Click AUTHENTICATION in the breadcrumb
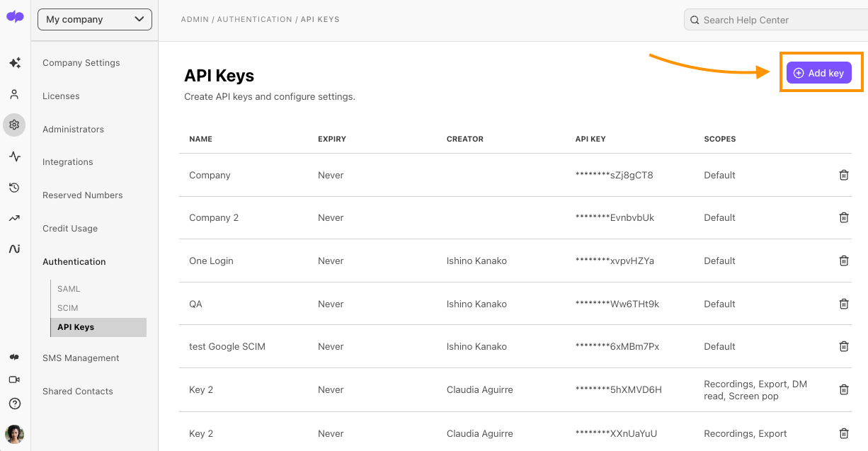 tap(255, 19)
